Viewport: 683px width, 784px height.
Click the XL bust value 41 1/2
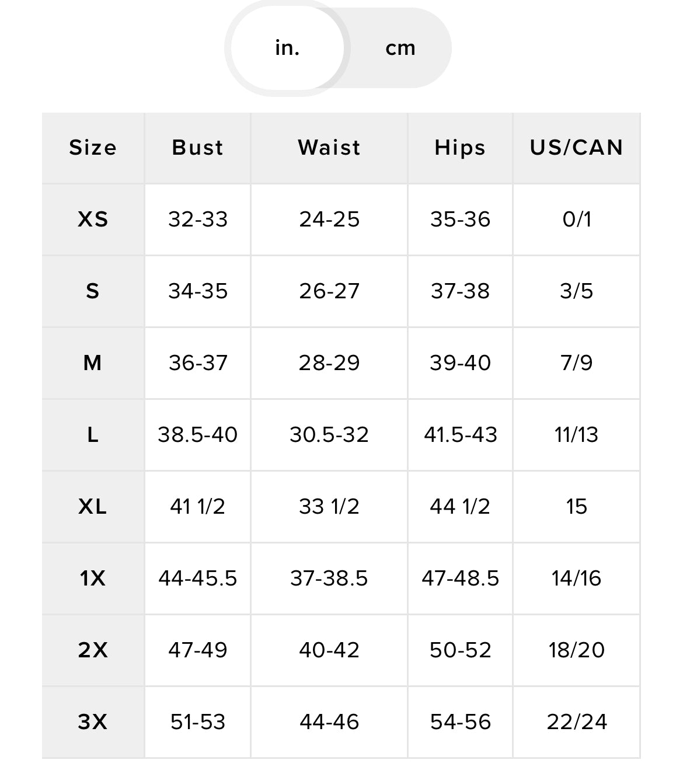(x=198, y=507)
